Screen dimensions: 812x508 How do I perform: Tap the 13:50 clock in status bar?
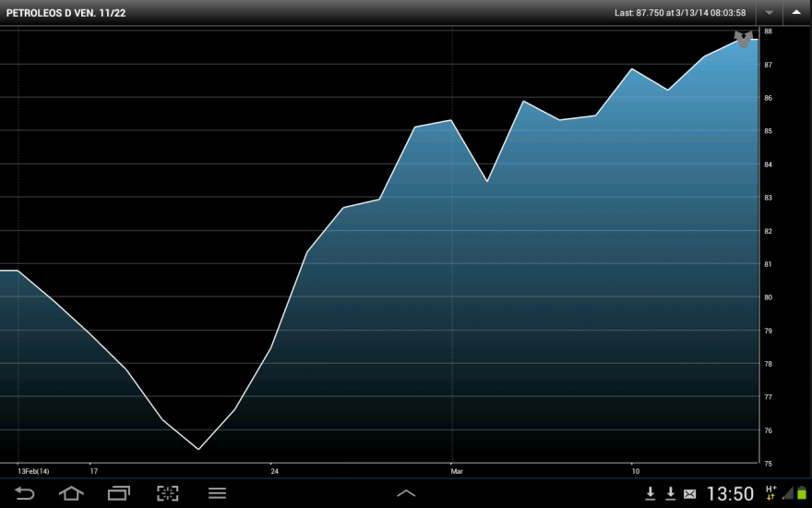tap(730, 493)
